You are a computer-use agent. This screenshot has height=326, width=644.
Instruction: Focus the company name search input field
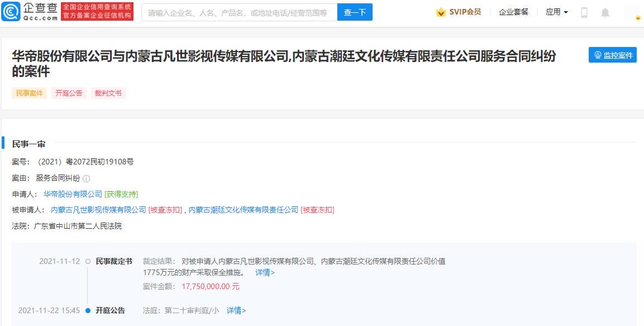[x=240, y=12]
